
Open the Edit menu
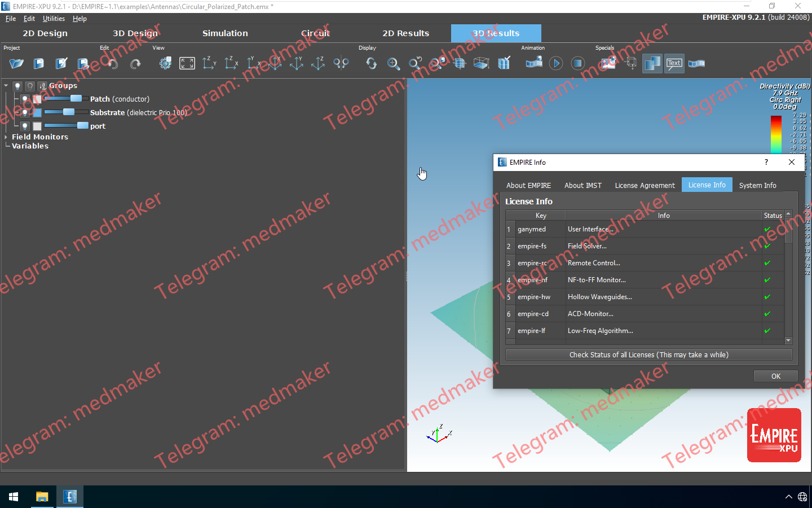(29, 19)
